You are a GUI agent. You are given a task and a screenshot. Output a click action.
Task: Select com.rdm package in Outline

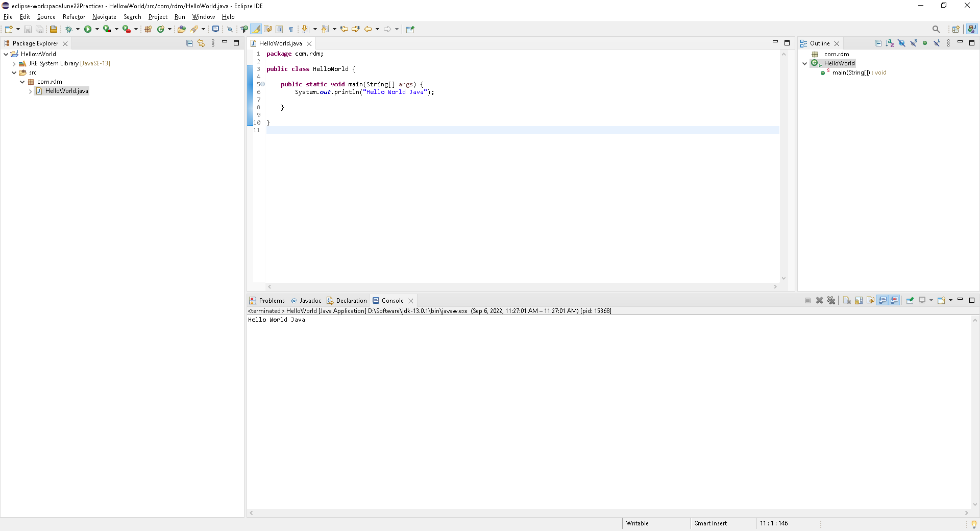(832, 54)
